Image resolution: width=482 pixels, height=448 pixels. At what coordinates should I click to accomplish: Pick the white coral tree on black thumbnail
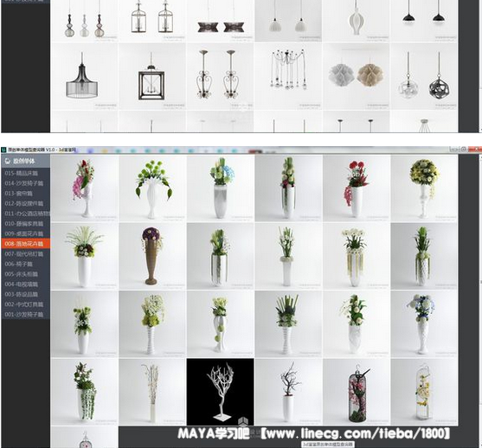pyautogui.click(x=220, y=392)
